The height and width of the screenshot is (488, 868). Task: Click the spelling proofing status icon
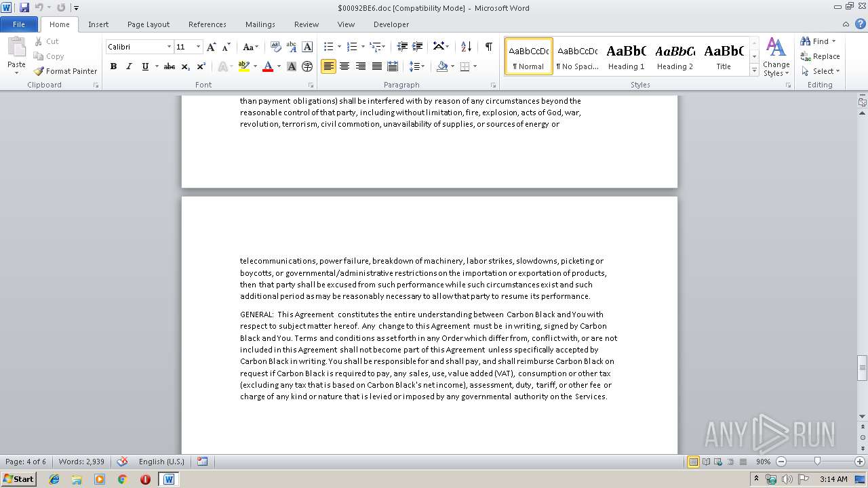click(x=123, y=462)
